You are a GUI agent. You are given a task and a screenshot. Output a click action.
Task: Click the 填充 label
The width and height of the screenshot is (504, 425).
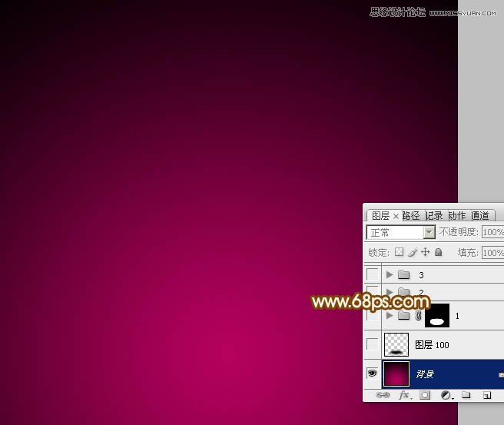(468, 253)
